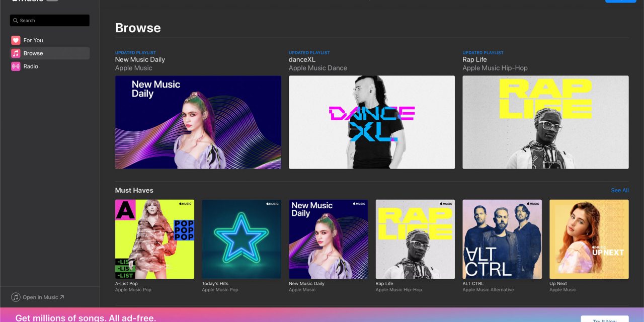Click the For You heart icon
The image size is (644, 322).
[x=16, y=40]
